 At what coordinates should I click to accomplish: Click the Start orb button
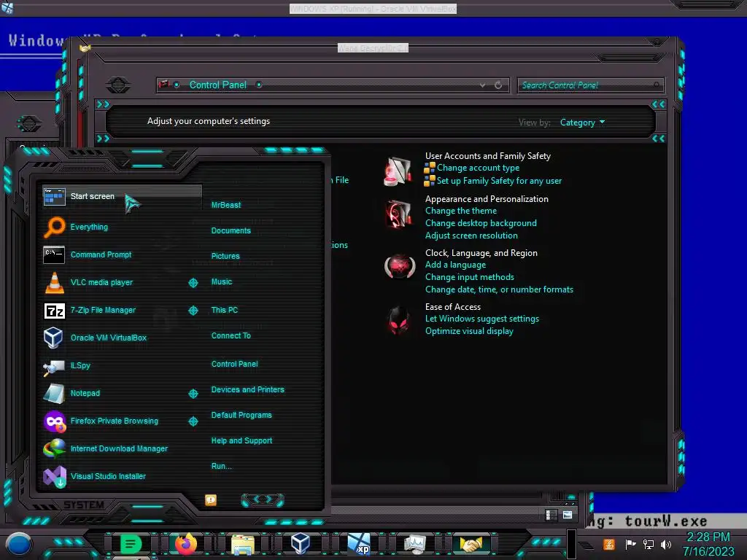coord(18,544)
